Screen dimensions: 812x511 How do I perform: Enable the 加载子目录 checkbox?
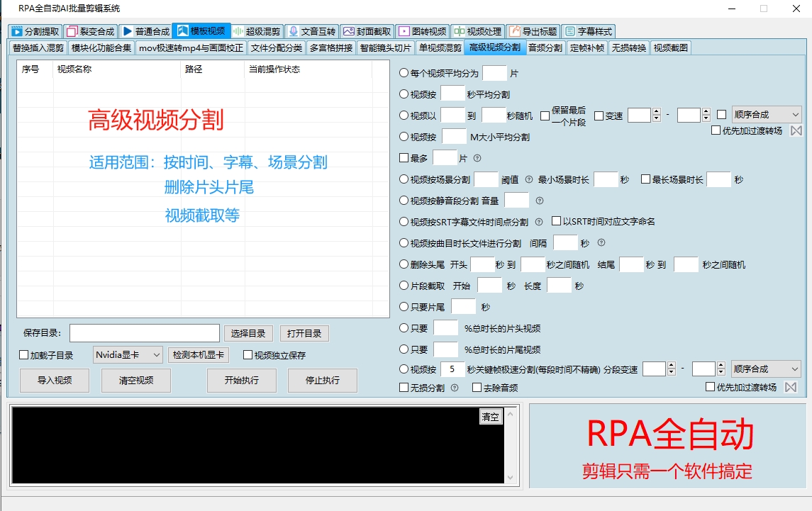click(x=23, y=354)
